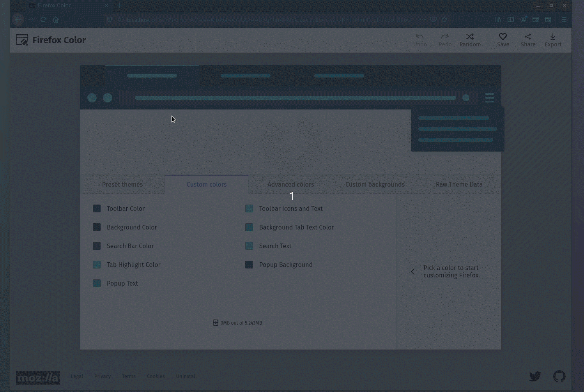Open Firefox account icon
584x392 pixels.
[524, 19]
